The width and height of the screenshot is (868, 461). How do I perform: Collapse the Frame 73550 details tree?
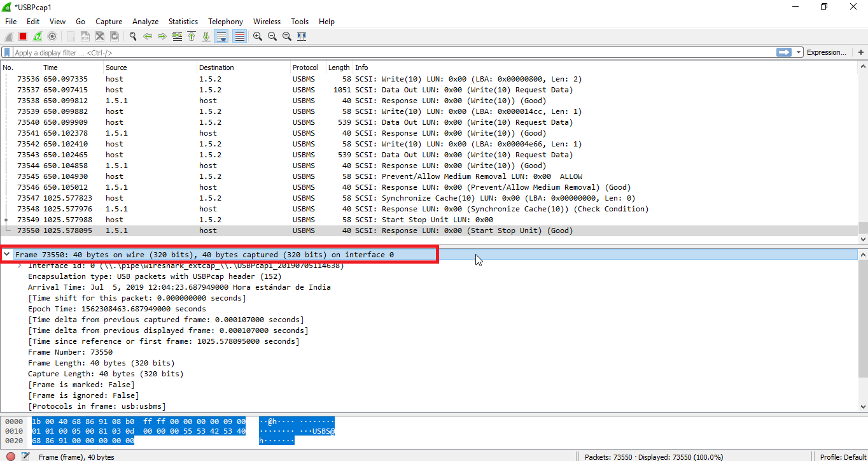[x=6, y=255]
